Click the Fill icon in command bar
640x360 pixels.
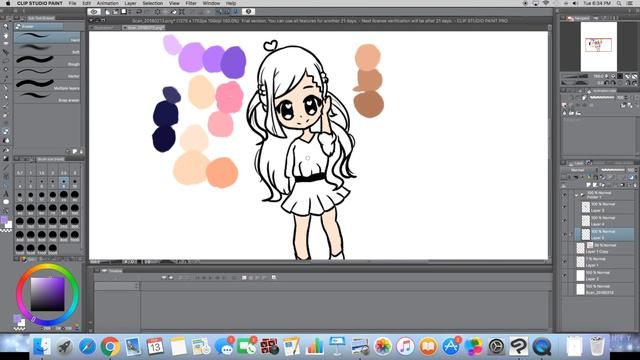coord(174,11)
